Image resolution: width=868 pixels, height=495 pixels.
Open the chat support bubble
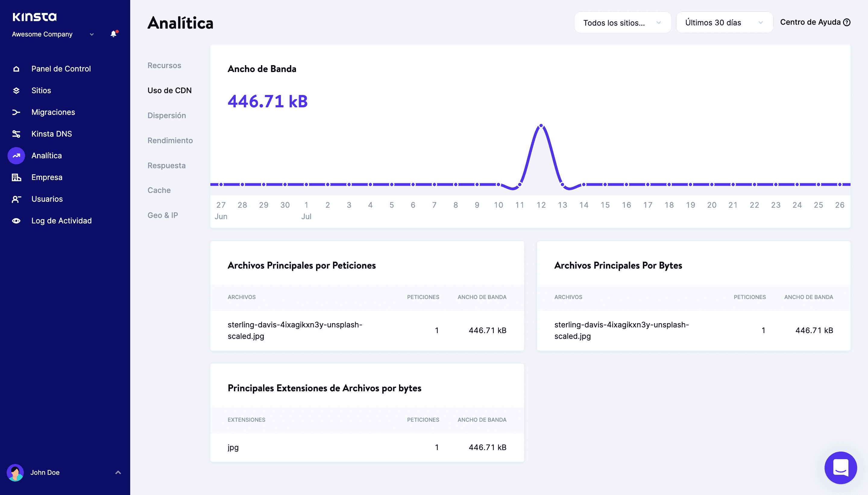click(x=840, y=468)
